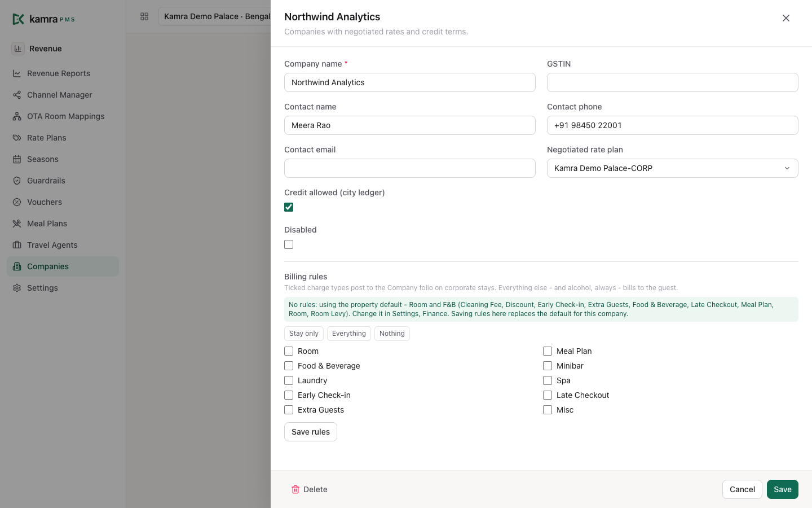Click the grid icon in top bar
The height and width of the screenshot is (508, 812).
point(144,16)
